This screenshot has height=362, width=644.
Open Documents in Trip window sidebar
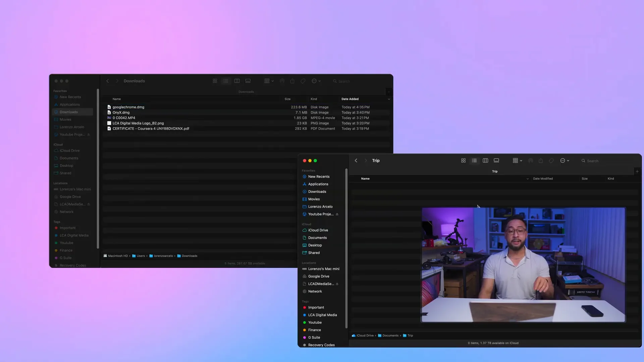(317, 238)
